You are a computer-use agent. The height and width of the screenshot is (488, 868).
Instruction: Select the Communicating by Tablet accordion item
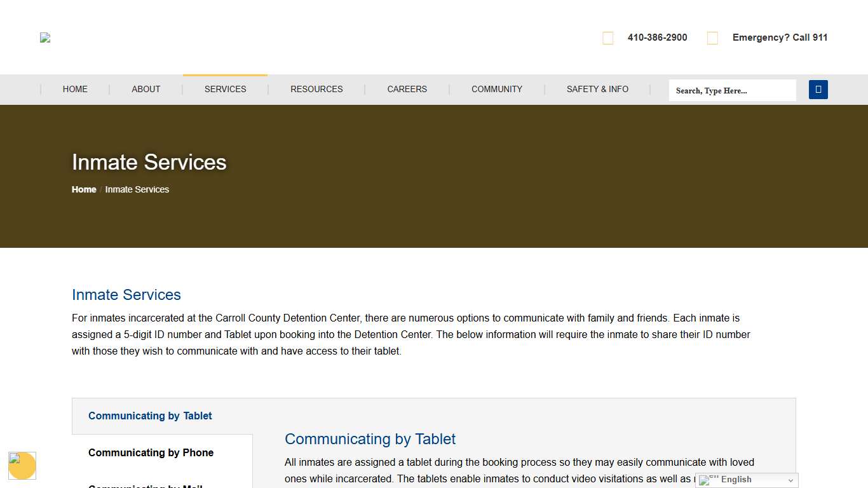point(150,416)
